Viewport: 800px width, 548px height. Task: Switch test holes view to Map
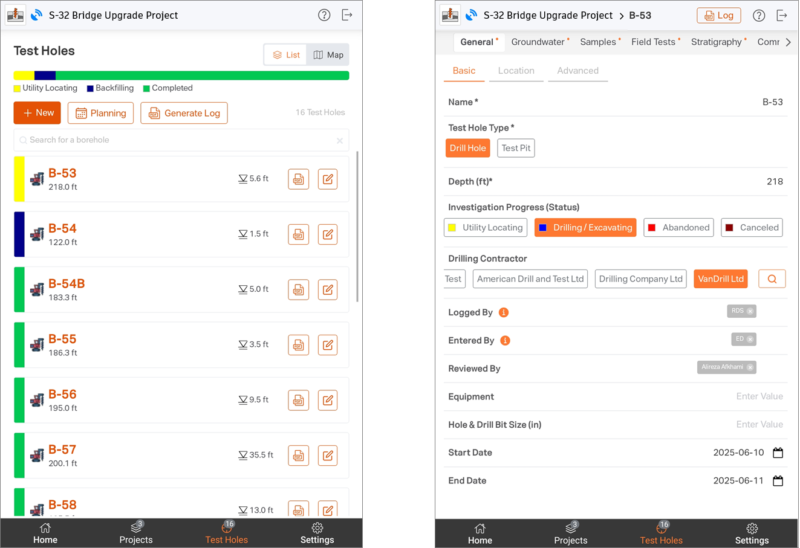click(328, 55)
